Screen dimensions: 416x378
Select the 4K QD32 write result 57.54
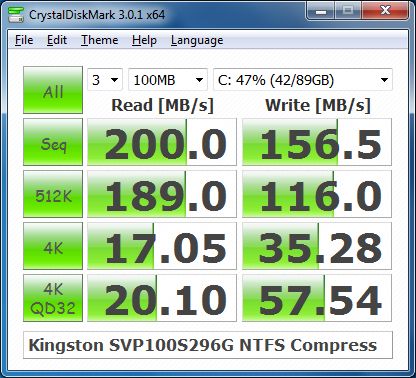[x=317, y=298]
